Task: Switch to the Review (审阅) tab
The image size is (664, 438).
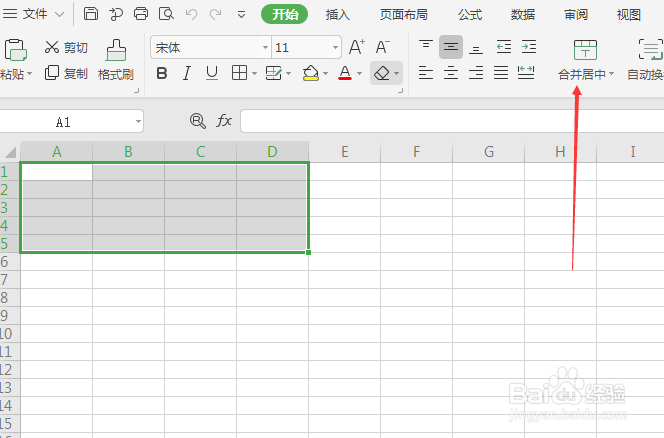Action: click(x=576, y=15)
